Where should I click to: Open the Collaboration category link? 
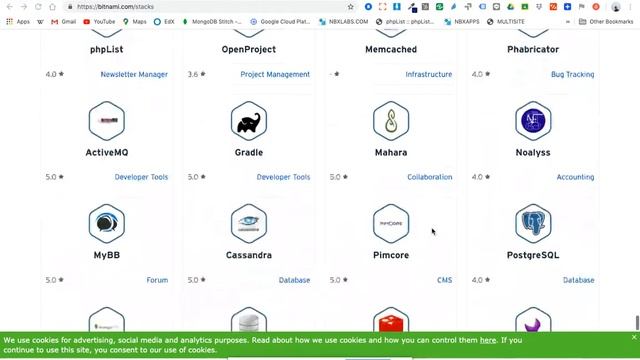coord(430,177)
